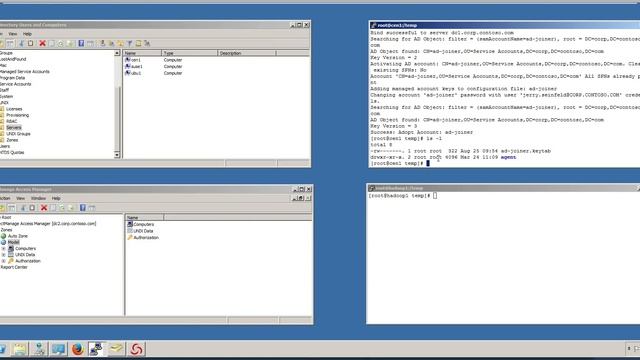Image resolution: width=640 pixels, height=360 pixels.
Task: Click the filter funnel icon in Users and Computers toolbar
Action: tap(129, 43)
